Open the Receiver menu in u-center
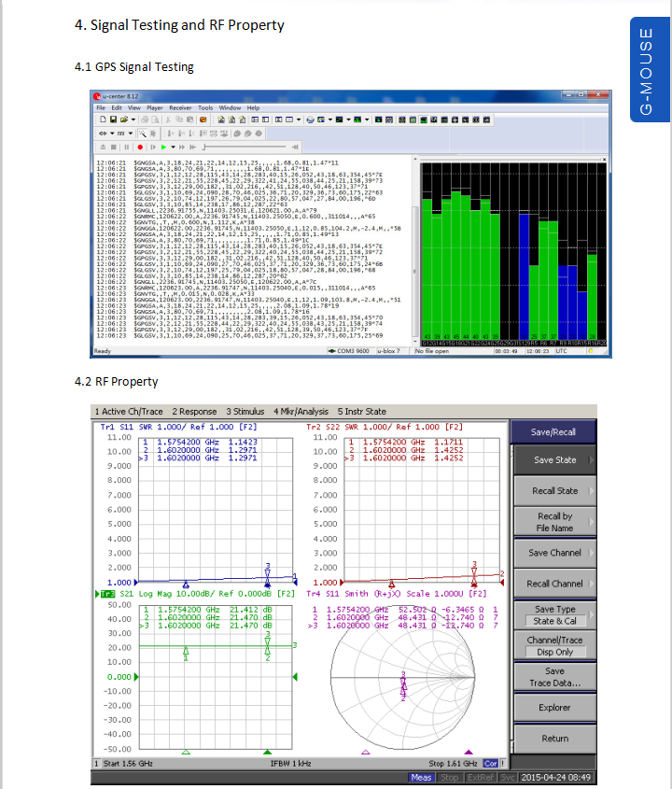Viewport: 672px width, 789px height. tap(180, 107)
